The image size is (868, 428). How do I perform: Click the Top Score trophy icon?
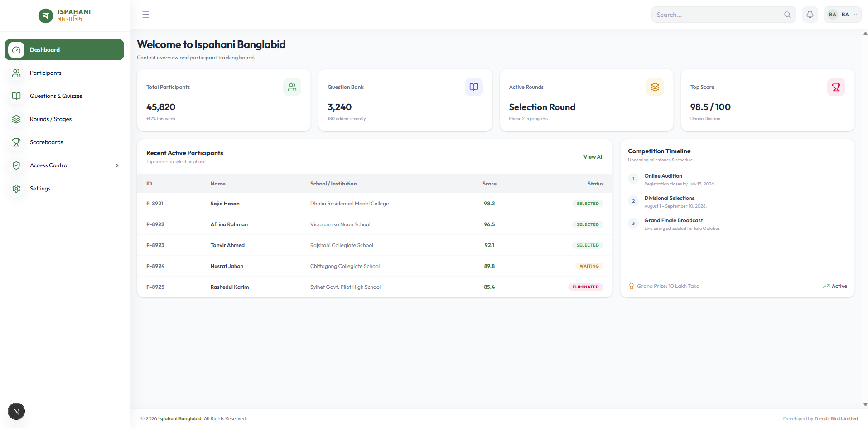[x=836, y=87]
